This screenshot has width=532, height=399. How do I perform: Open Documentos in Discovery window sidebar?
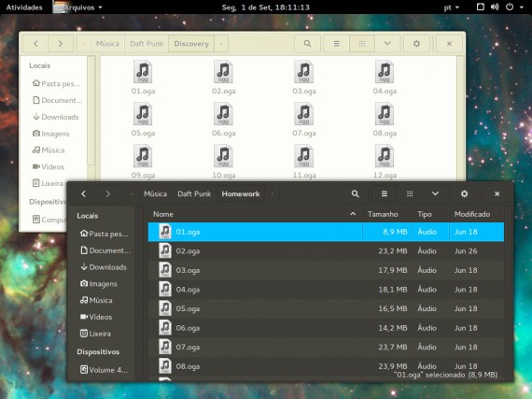coord(57,100)
